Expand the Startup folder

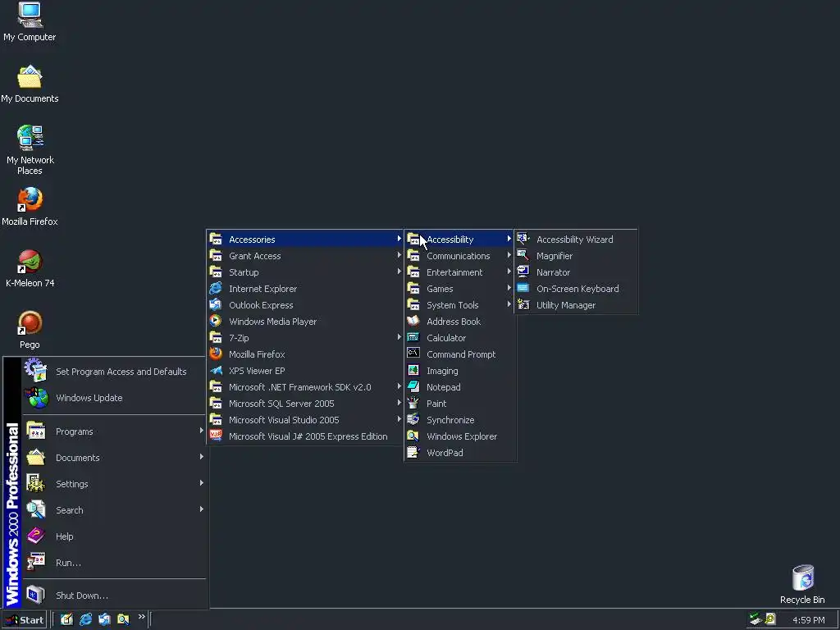point(305,272)
